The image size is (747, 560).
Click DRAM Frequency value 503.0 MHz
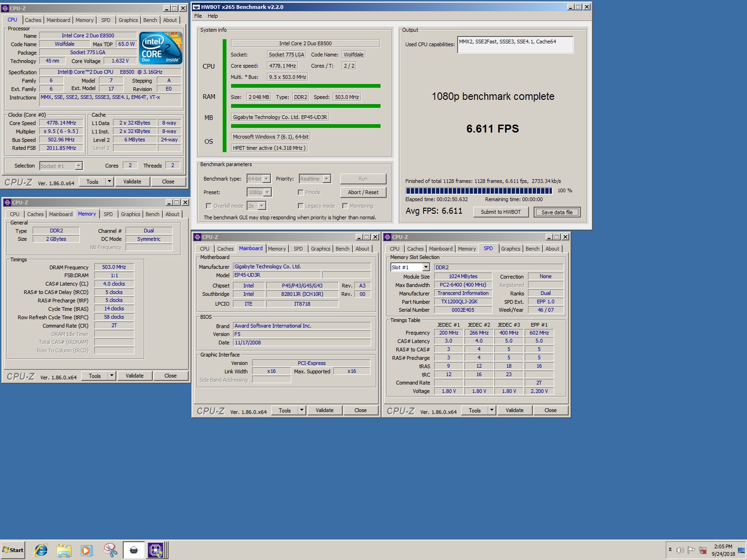[114, 267]
